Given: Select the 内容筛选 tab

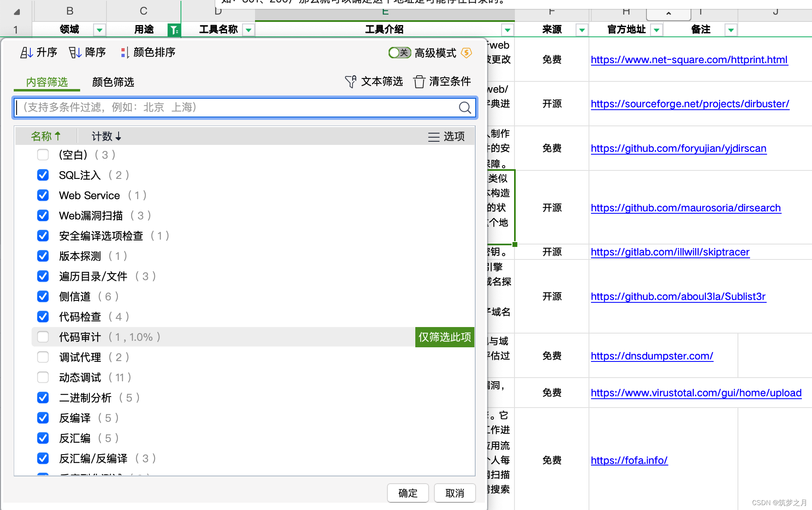Looking at the screenshot, I should click(47, 82).
